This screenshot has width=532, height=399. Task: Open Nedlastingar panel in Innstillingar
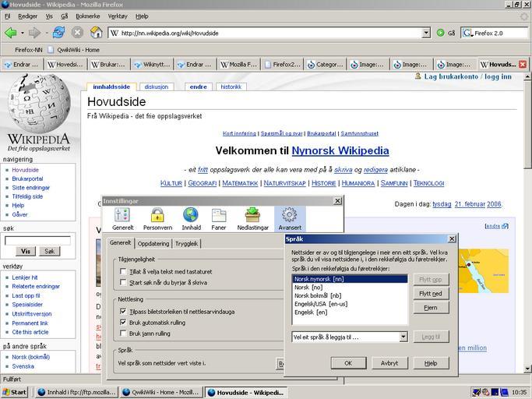[253, 219]
